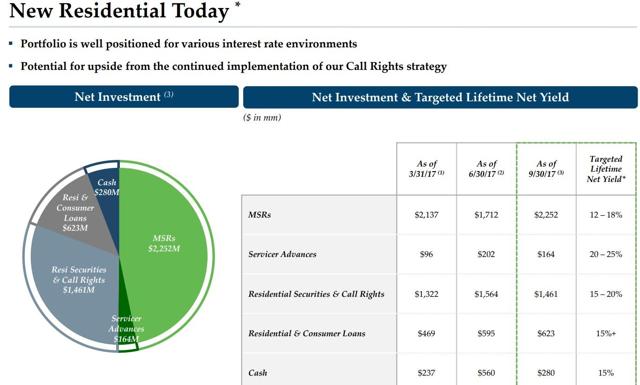Image resolution: width=640 pixels, height=385 pixels.
Task: Click the As of 6/30/17 column header
Action: point(486,169)
